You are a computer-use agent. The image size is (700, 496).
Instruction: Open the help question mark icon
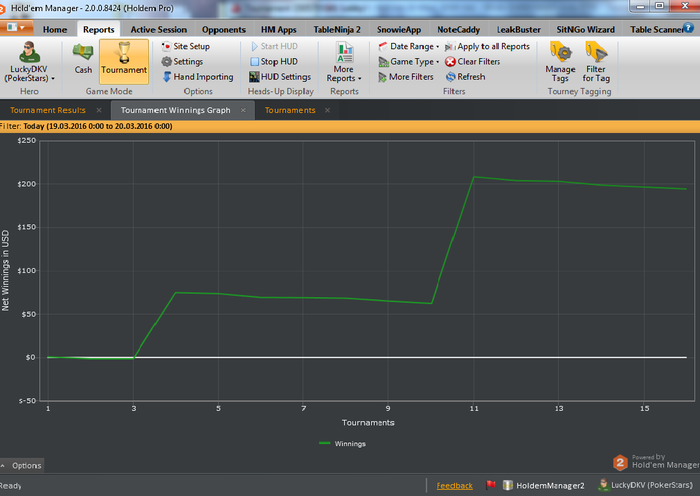689,28
